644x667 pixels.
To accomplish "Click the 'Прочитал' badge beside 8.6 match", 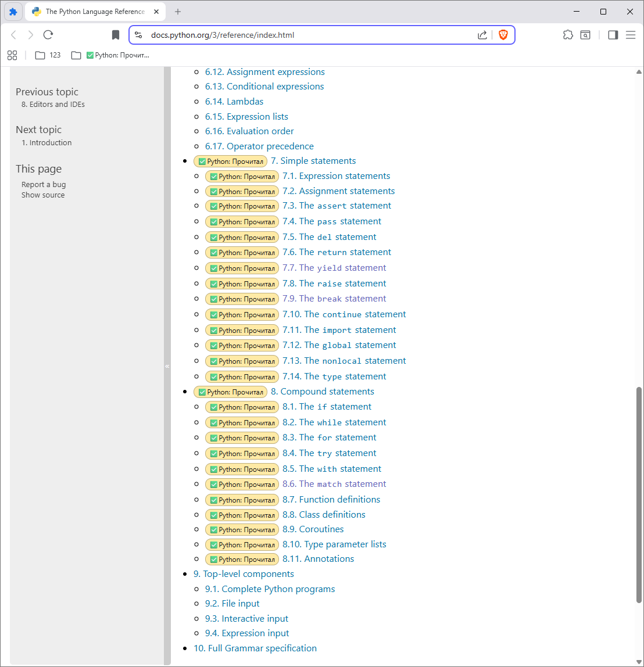I will (x=242, y=485).
